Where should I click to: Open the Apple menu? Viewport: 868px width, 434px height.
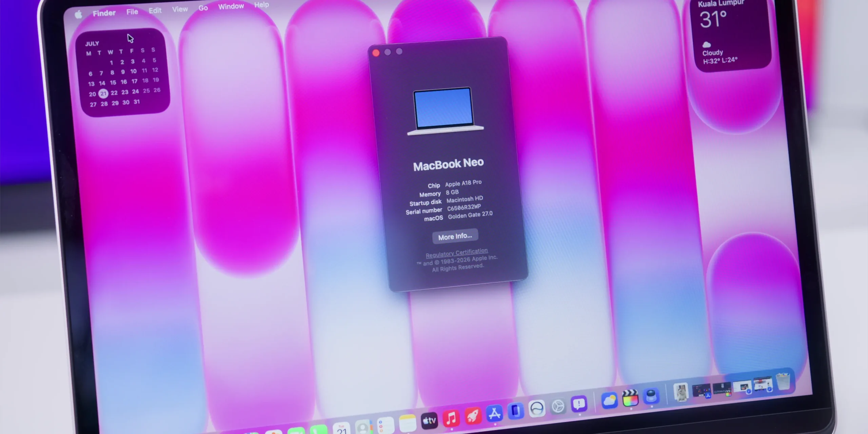(x=78, y=14)
